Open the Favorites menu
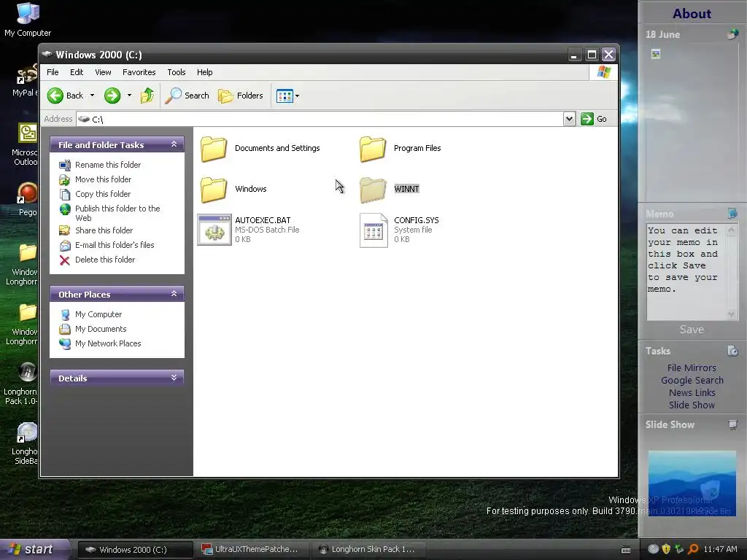The height and width of the screenshot is (560, 747). click(139, 72)
